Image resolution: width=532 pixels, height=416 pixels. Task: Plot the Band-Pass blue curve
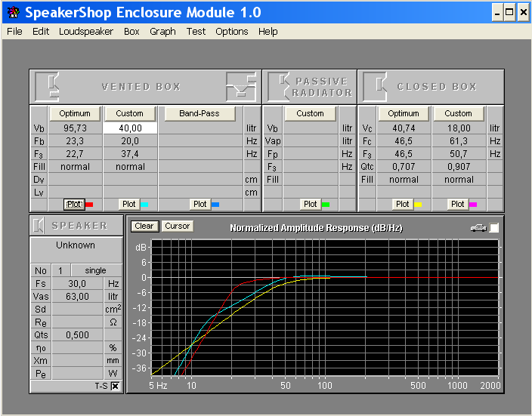click(x=199, y=205)
